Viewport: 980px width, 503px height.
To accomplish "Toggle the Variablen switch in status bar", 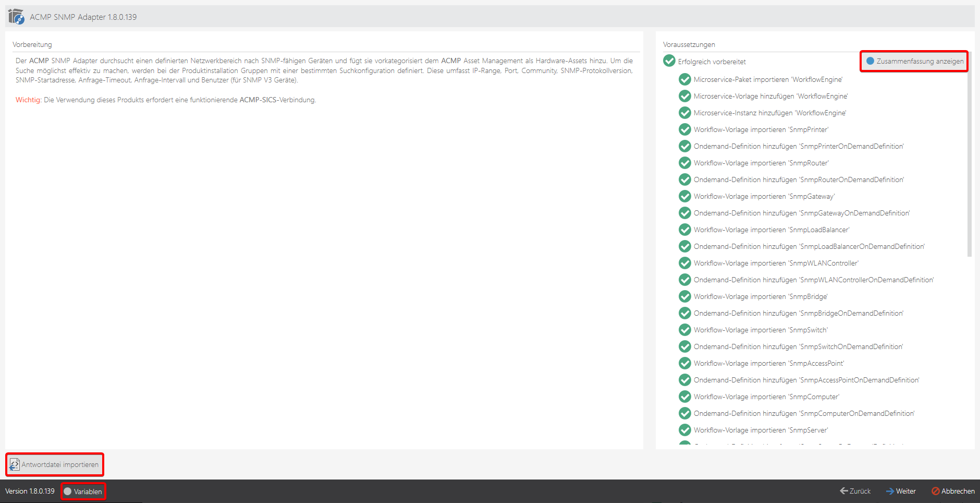I will (x=68, y=492).
